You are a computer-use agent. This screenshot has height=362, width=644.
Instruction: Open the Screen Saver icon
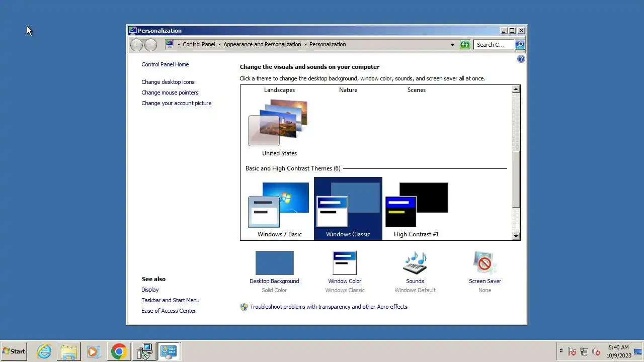[485, 263]
